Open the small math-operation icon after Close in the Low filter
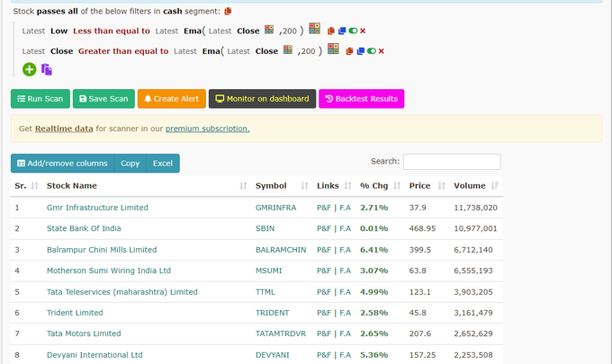The height and width of the screenshot is (364, 612). [x=269, y=30]
